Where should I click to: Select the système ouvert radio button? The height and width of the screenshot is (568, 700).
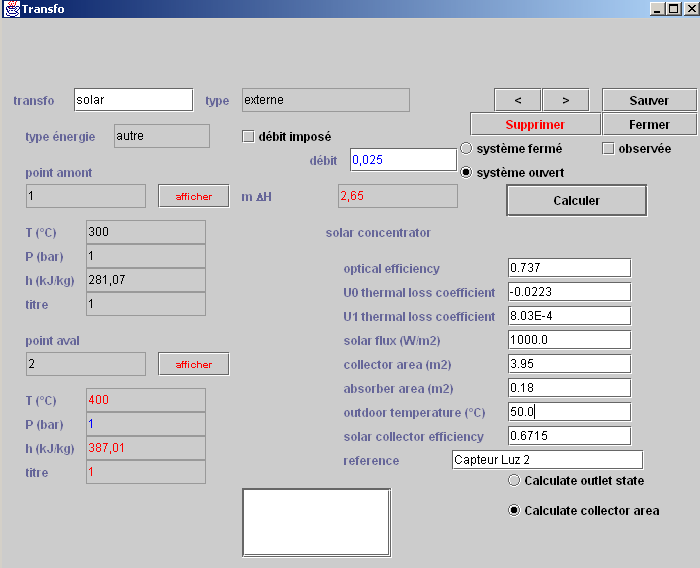[x=466, y=172]
